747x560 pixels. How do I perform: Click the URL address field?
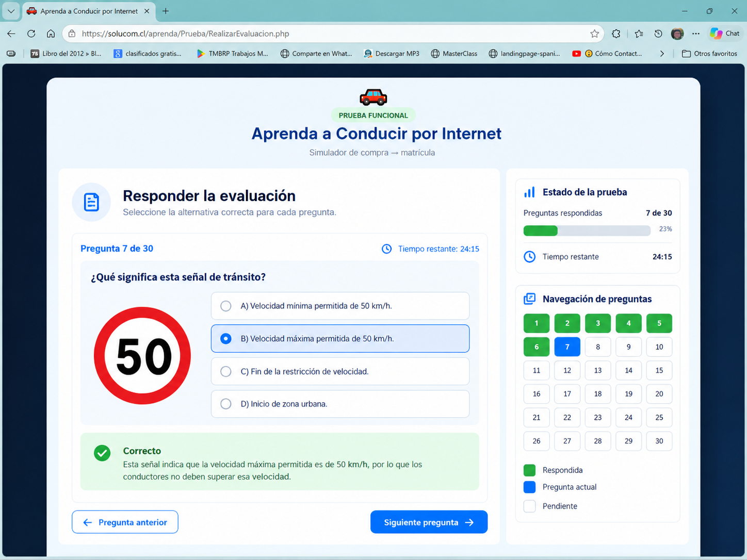[333, 34]
